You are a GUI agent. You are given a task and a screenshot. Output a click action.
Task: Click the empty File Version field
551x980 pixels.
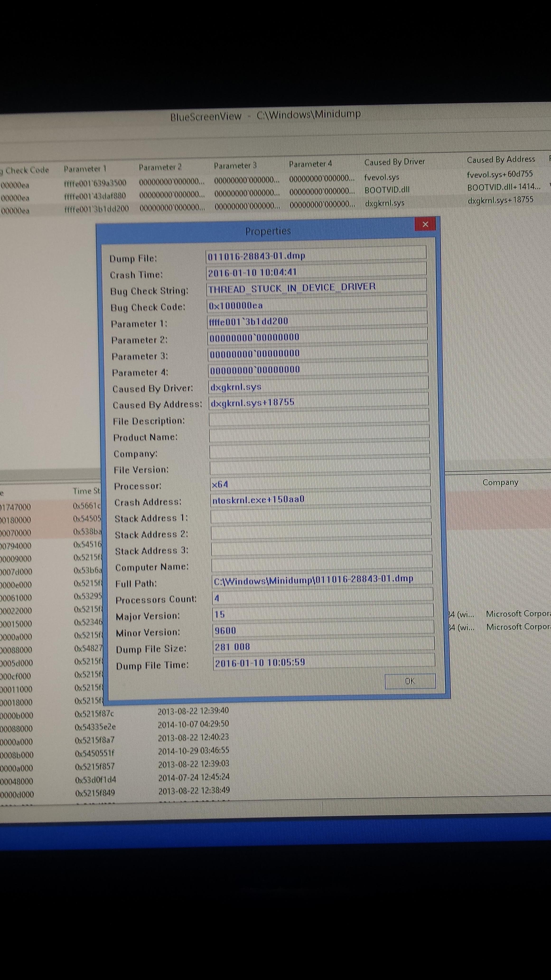pos(320,466)
